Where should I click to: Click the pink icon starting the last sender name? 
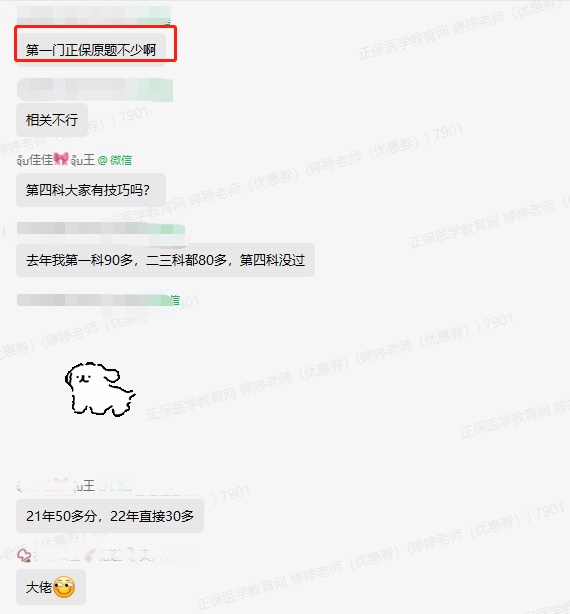pos(24,555)
